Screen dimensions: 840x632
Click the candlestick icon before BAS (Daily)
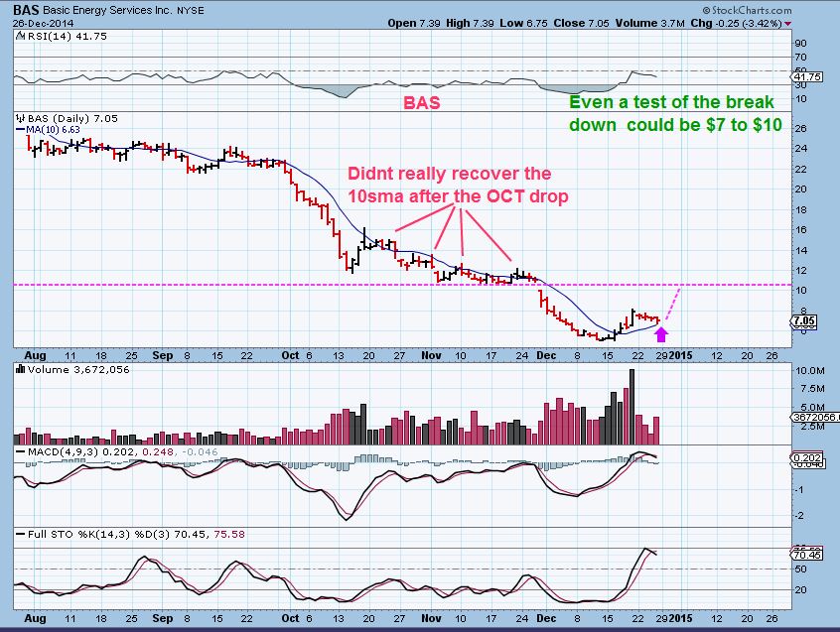[21, 119]
